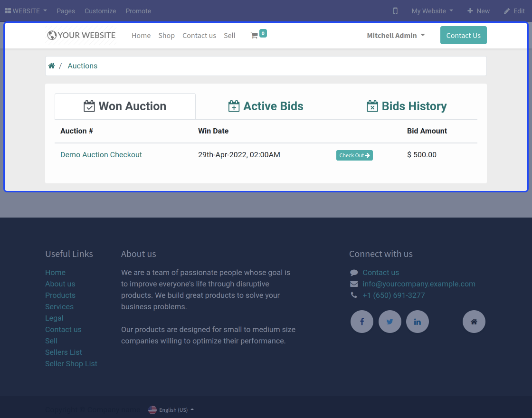Open the Pages menu
This screenshot has width=532, height=418.
[x=66, y=11]
